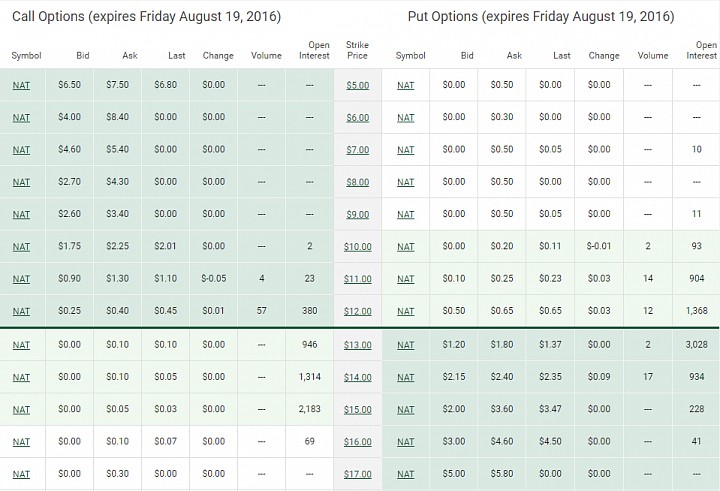Open the $10.00 strike price link
720x491 pixels.
point(357,247)
